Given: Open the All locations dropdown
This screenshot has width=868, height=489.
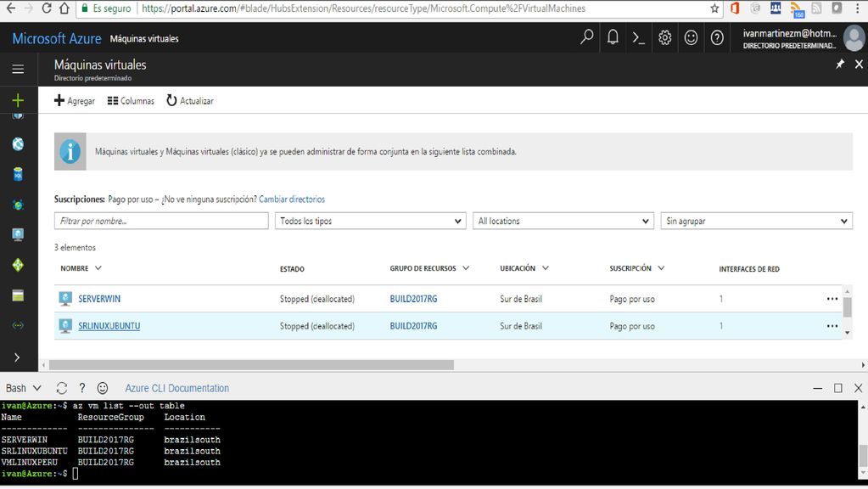Looking at the screenshot, I should [x=563, y=221].
